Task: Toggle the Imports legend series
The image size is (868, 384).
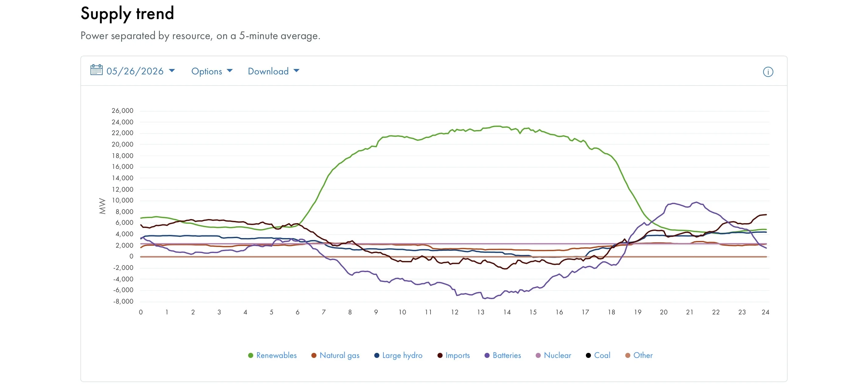Action: pyautogui.click(x=454, y=355)
